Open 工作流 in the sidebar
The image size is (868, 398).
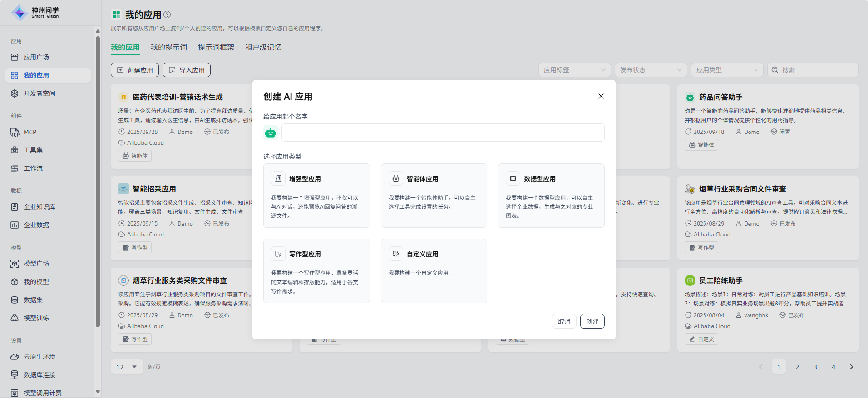click(x=33, y=168)
